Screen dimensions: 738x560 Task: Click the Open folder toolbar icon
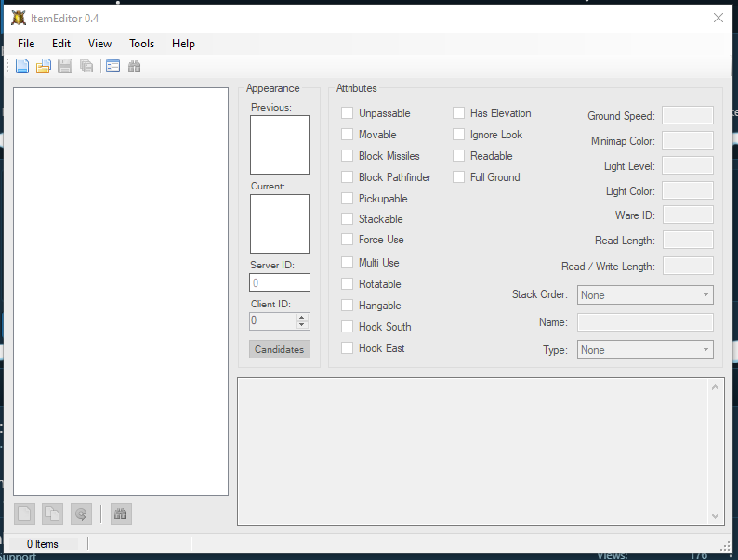(44, 66)
